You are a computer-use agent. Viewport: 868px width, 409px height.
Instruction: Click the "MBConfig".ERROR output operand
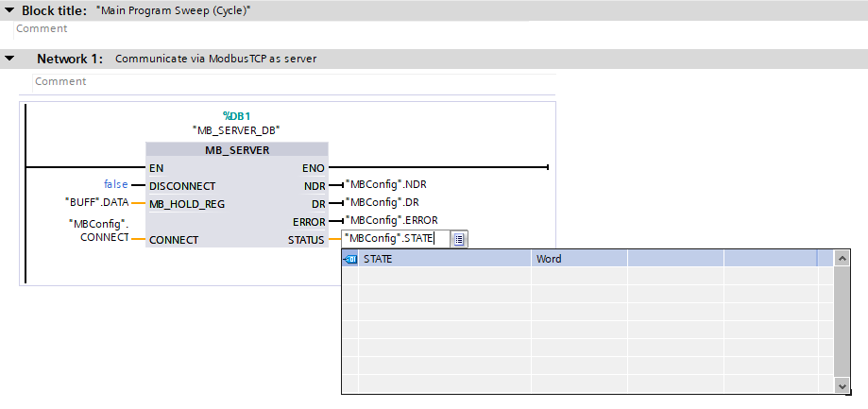tap(392, 221)
